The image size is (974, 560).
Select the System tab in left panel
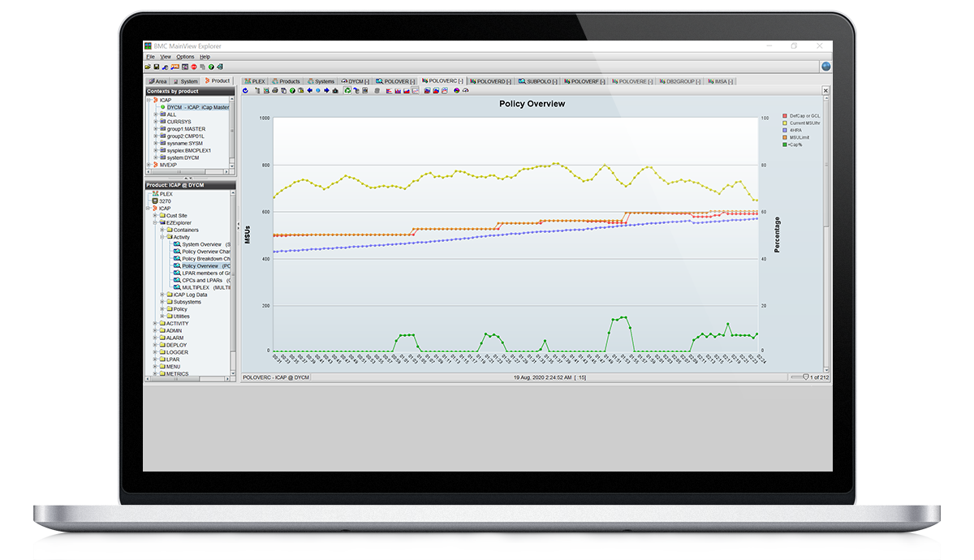point(186,81)
